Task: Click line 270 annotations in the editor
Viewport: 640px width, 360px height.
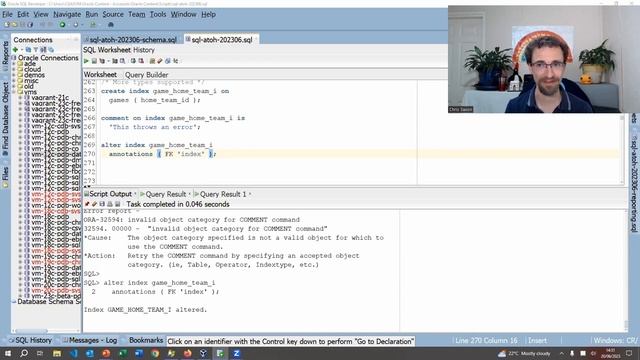Action: (x=131, y=154)
